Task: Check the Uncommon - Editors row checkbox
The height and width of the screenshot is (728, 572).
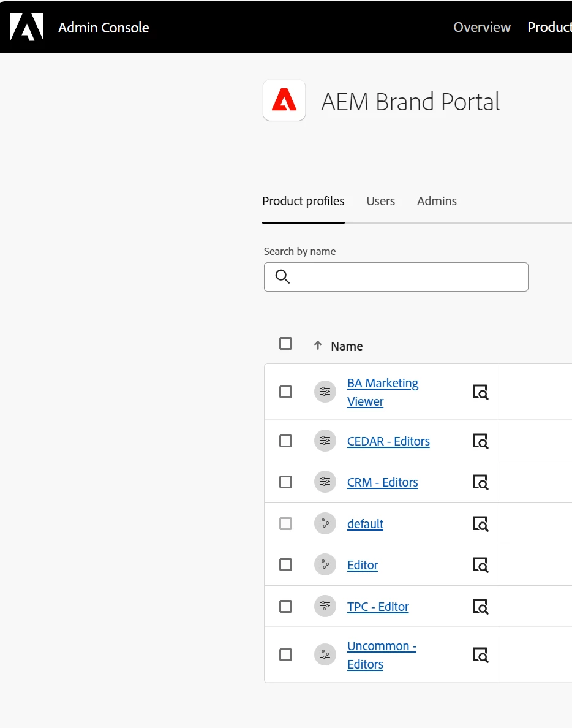Action: pyautogui.click(x=286, y=654)
